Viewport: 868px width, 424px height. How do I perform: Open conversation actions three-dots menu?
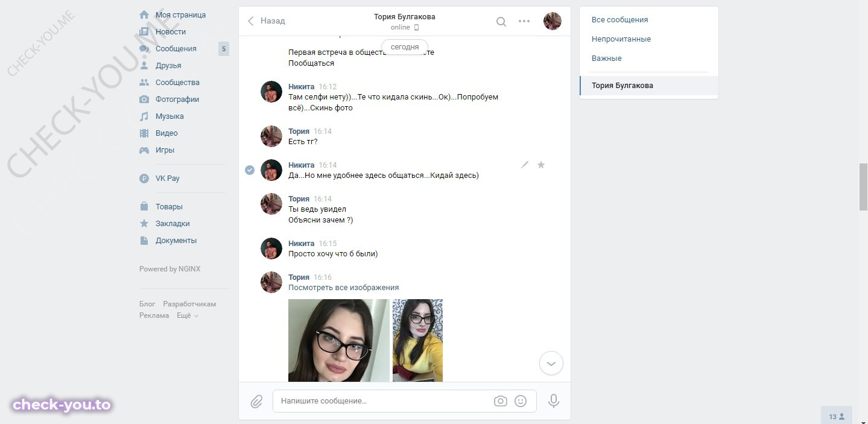tap(524, 21)
